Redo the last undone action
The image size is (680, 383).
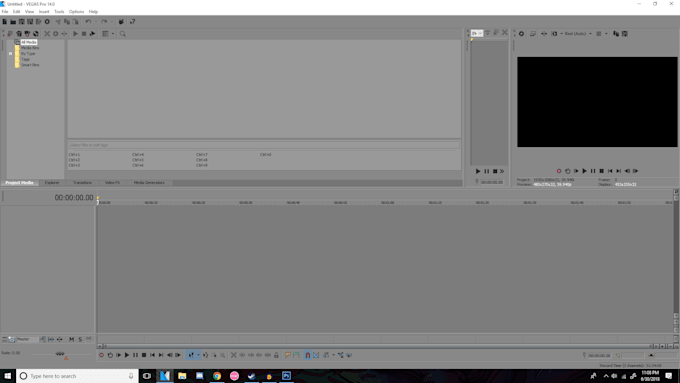104,22
